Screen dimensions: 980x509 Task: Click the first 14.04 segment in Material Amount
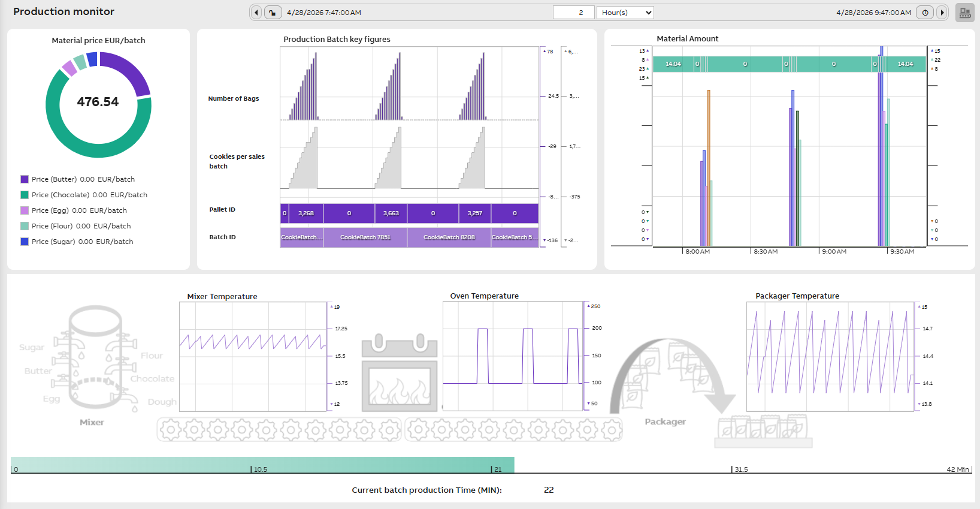coord(673,64)
